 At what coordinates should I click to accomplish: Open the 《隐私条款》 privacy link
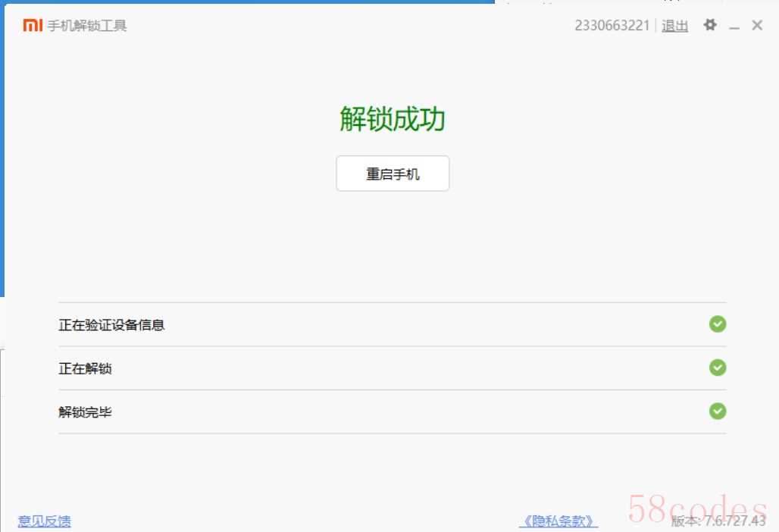click(x=558, y=521)
